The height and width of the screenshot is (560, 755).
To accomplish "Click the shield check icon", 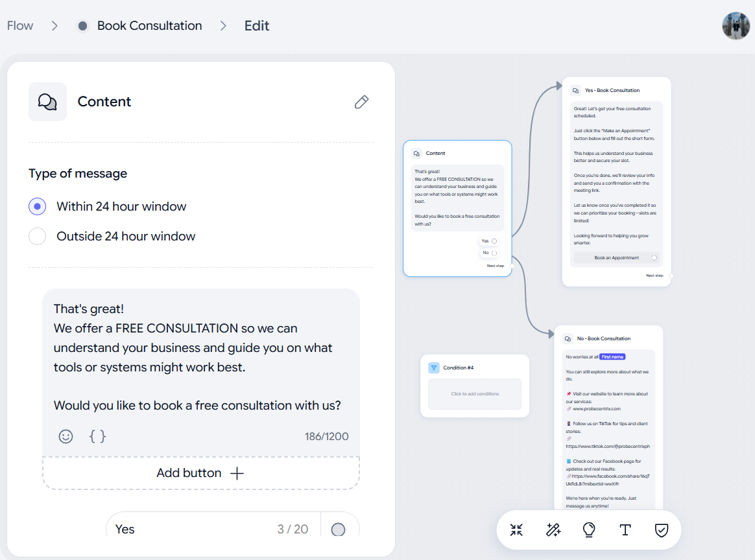I will pos(662,530).
